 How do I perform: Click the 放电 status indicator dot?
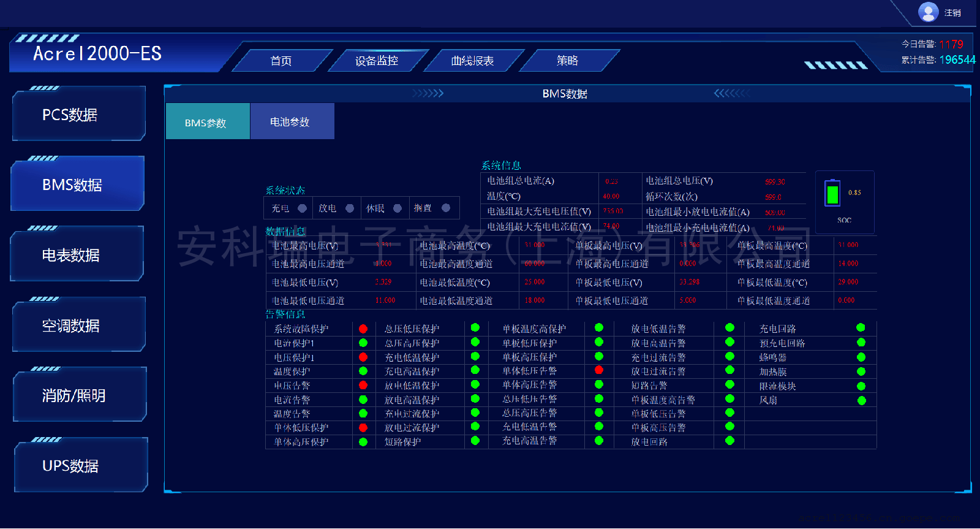[x=350, y=208]
